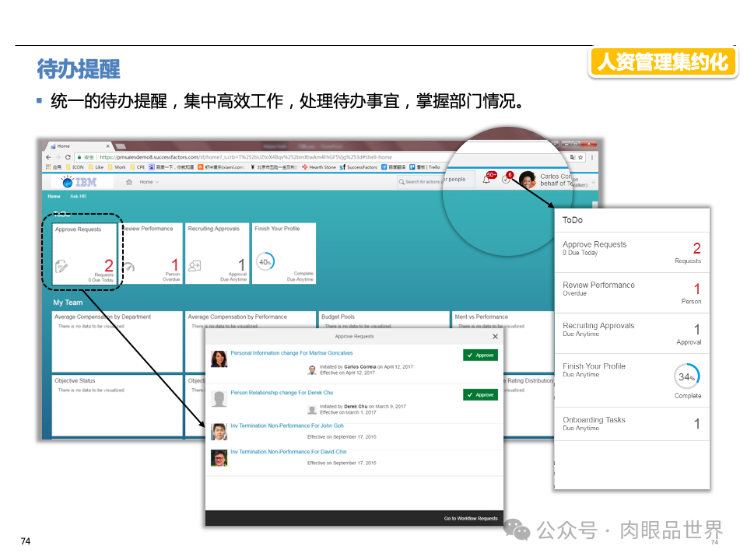Open the Recruiting Approvals home tile

point(217,254)
